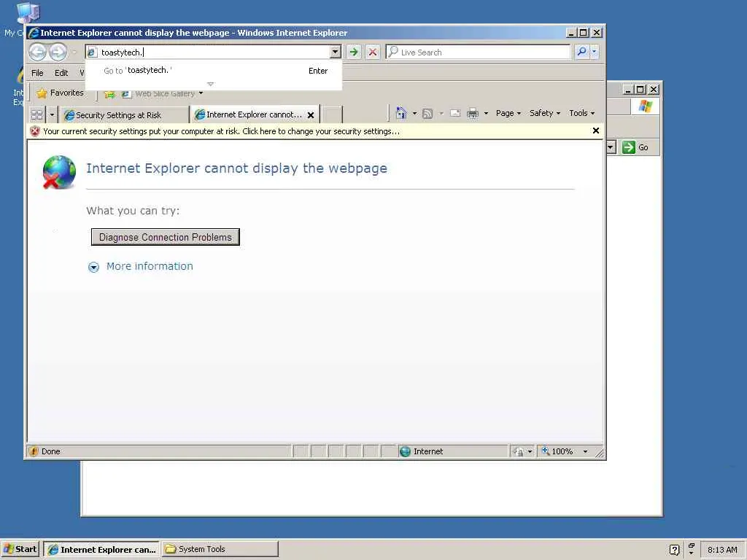This screenshot has height=560, width=747.
Task: Click the Read Mail envelope icon
Action: [x=455, y=113]
